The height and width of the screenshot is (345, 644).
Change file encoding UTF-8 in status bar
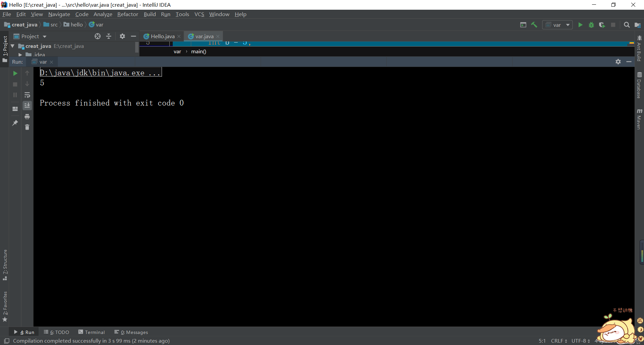[581, 341]
